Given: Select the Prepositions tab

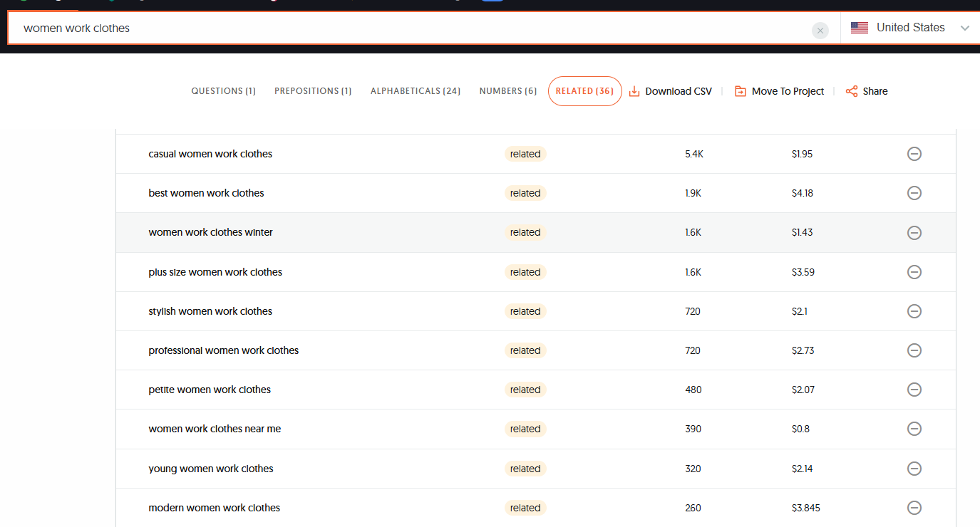Looking at the screenshot, I should pos(313,91).
